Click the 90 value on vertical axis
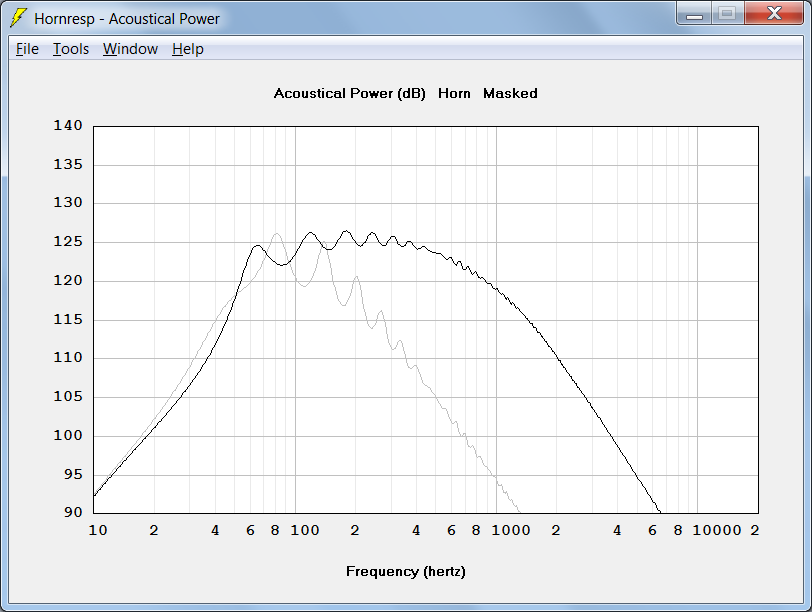The width and height of the screenshot is (812, 612). click(x=74, y=513)
